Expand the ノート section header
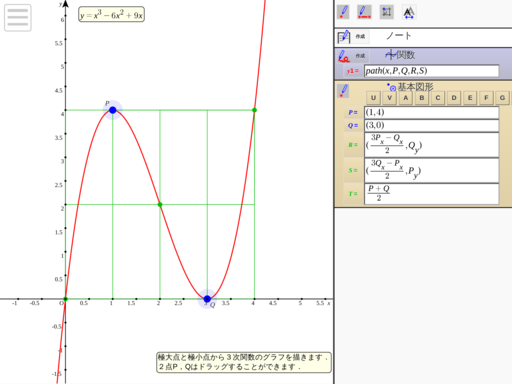Image resolution: width=512 pixels, height=384 pixels. tap(399, 36)
